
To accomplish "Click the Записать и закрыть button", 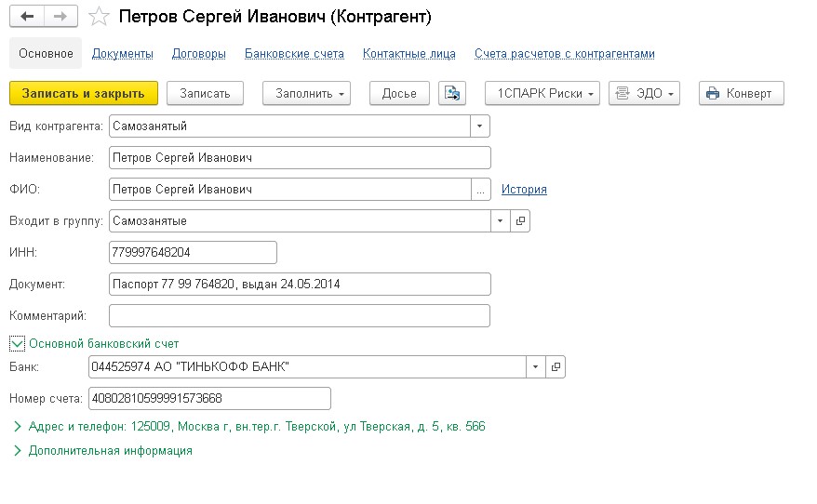I will pos(84,93).
